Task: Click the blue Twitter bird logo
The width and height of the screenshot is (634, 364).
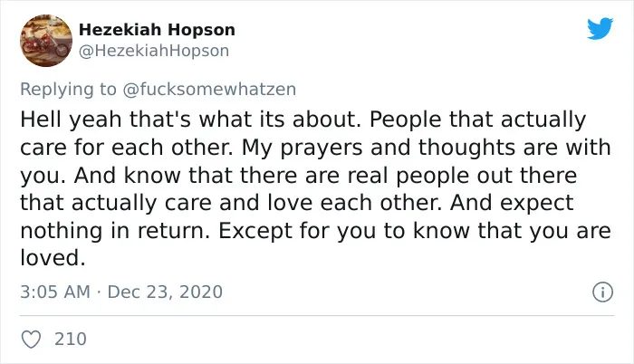Action: pyautogui.click(x=600, y=28)
